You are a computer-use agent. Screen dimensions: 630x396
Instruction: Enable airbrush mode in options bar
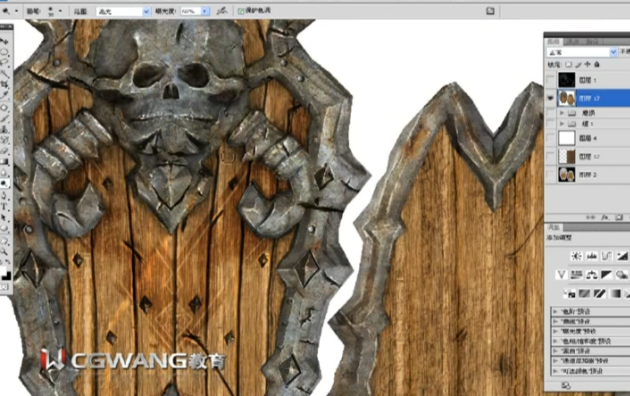click(222, 11)
